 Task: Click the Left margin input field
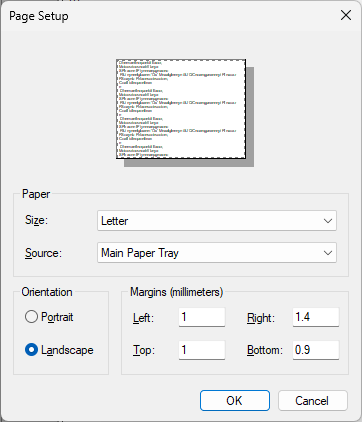click(x=202, y=317)
